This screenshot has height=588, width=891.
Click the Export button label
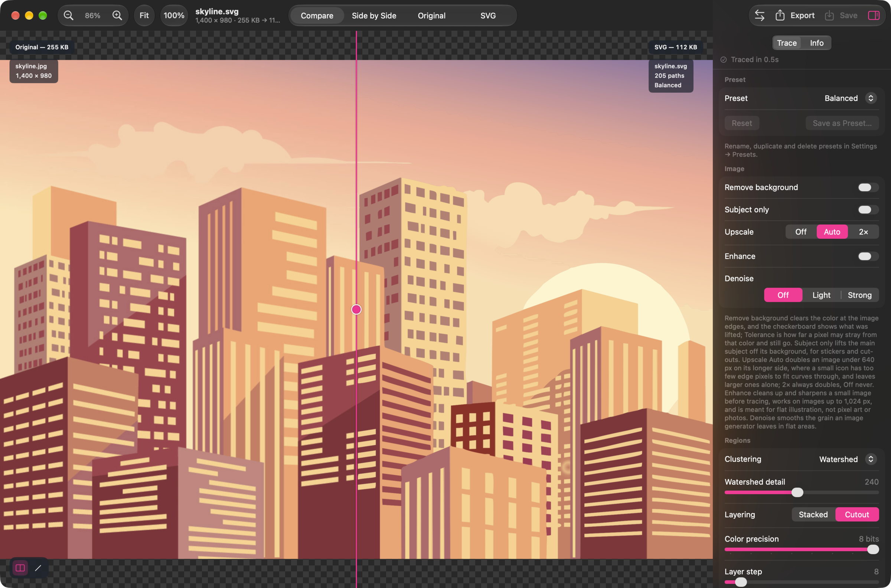click(x=802, y=15)
